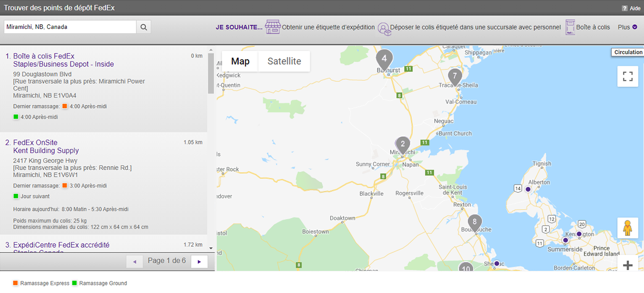Click address 99 Douglastown Blvd
The image size is (644, 293).
(x=42, y=75)
